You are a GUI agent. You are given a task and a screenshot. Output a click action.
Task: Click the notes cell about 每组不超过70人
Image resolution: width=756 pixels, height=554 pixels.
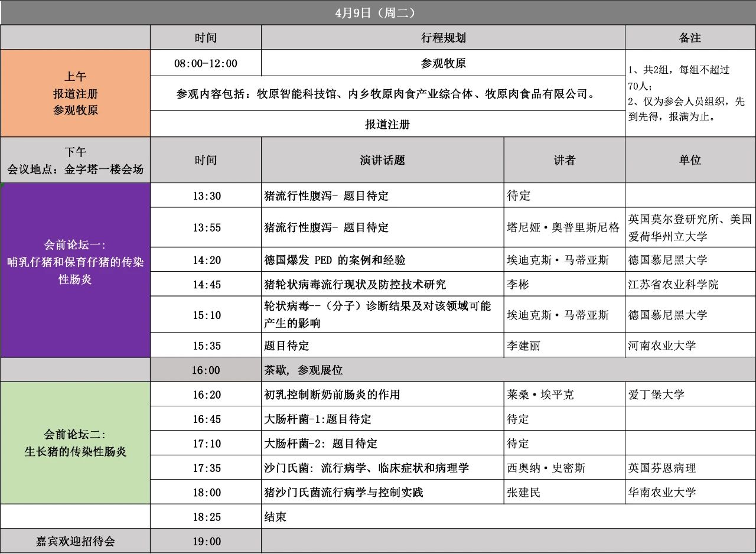coord(690,93)
